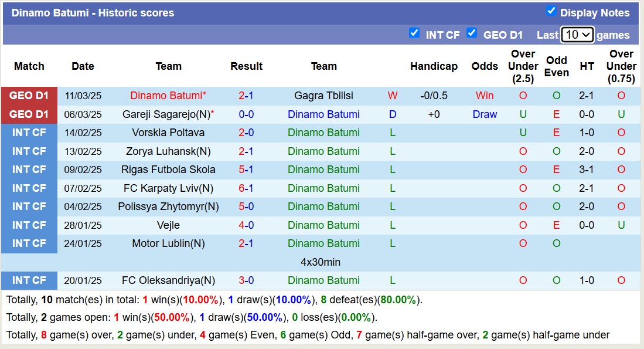Select Motor Lublin team link

168,243
